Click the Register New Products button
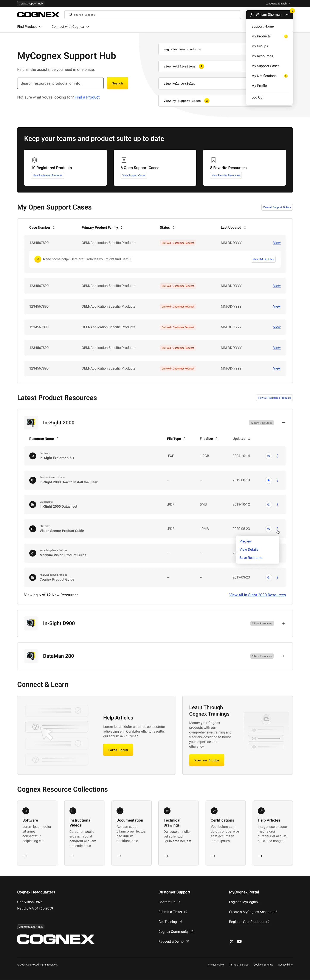 tap(202, 49)
